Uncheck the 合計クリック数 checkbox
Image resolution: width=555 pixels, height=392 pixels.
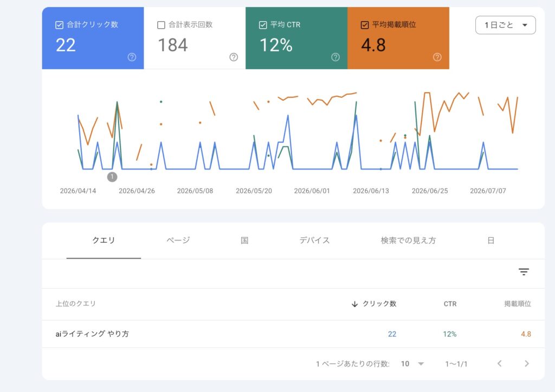[59, 25]
